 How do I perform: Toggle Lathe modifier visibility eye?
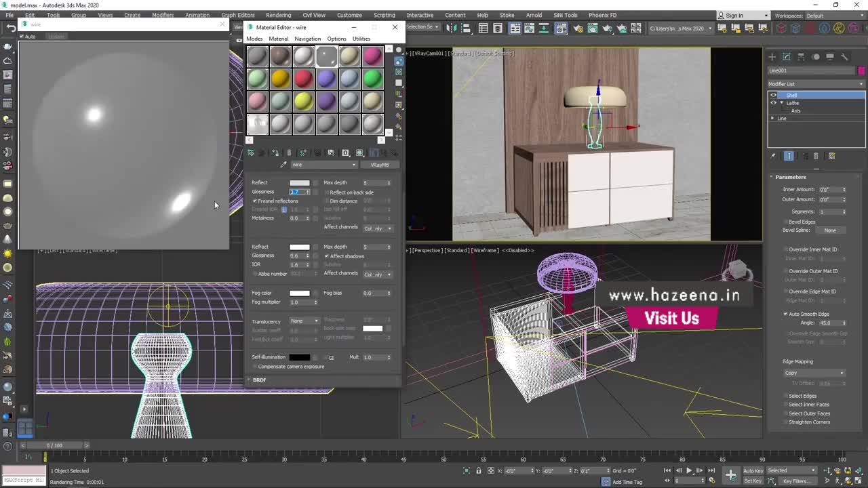point(773,103)
